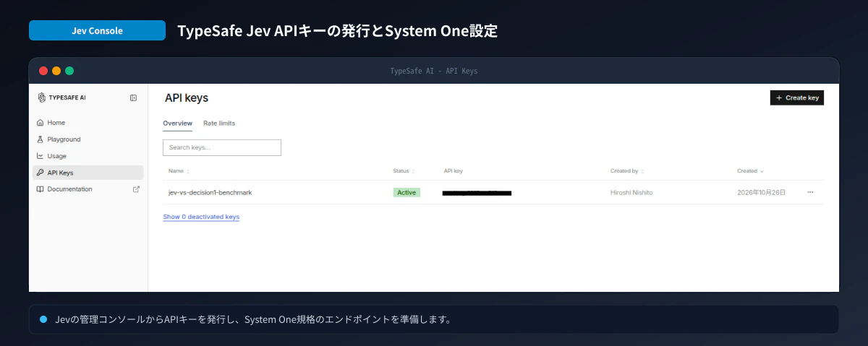The width and height of the screenshot is (868, 346).
Task: Select the jev-vs-decision1-benchmark key name
Action: pyautogui.click(x=210, y=193)
